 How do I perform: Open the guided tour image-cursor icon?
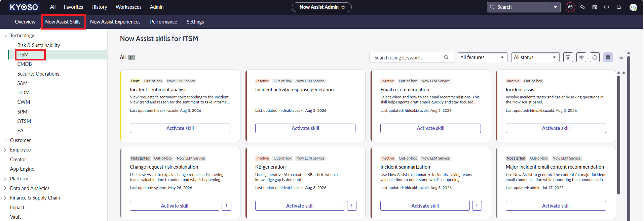(595, 7)
